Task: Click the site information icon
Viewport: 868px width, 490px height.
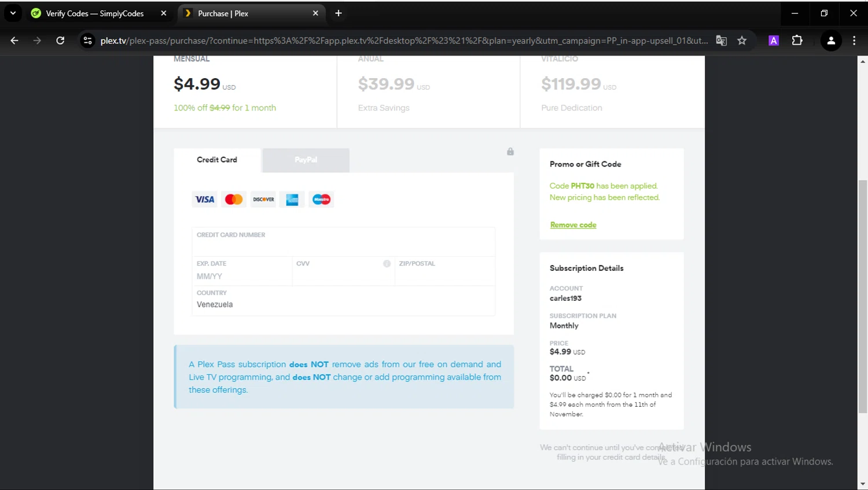Action: (x=88, y=40)
